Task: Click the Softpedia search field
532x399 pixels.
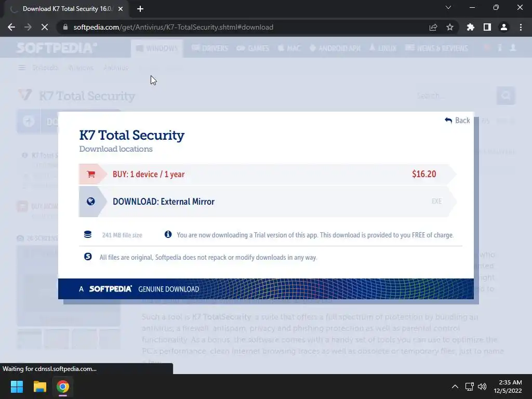Action: tap(455, 96)
